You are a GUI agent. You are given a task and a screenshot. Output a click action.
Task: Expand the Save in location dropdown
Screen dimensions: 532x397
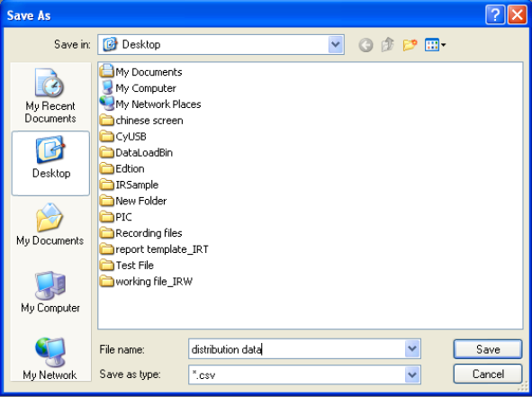(336, 44)
